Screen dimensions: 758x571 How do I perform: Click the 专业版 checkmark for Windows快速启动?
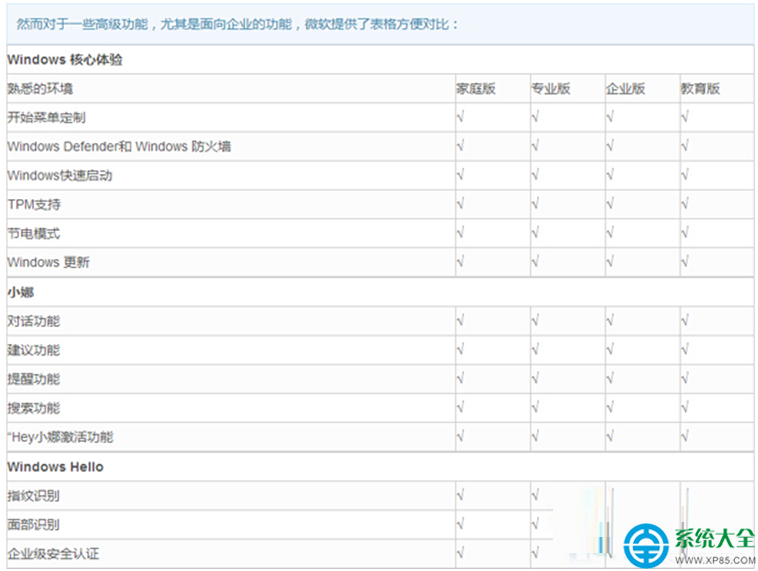[x=535, y=175]
